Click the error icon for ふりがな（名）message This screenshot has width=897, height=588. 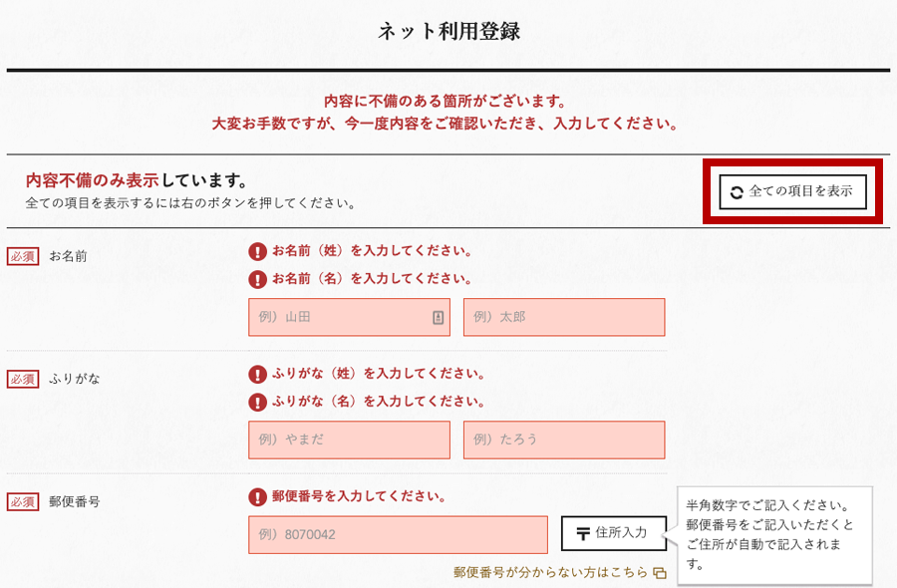pyautogui.click(x=257, y=402)
